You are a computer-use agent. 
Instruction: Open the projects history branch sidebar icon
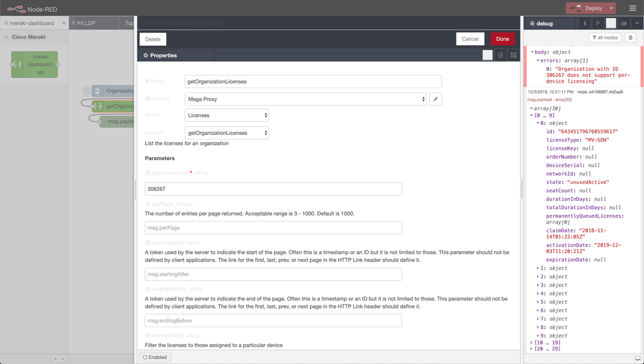click(598, 23)
